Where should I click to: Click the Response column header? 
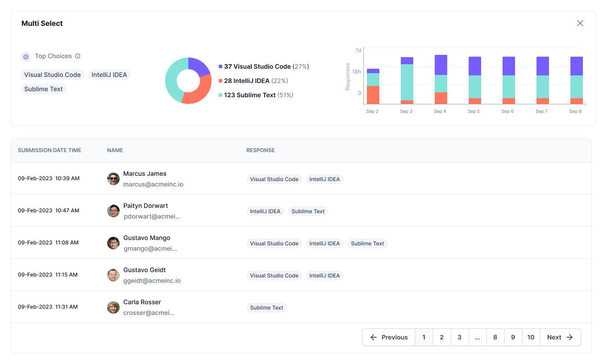point(261,150)
